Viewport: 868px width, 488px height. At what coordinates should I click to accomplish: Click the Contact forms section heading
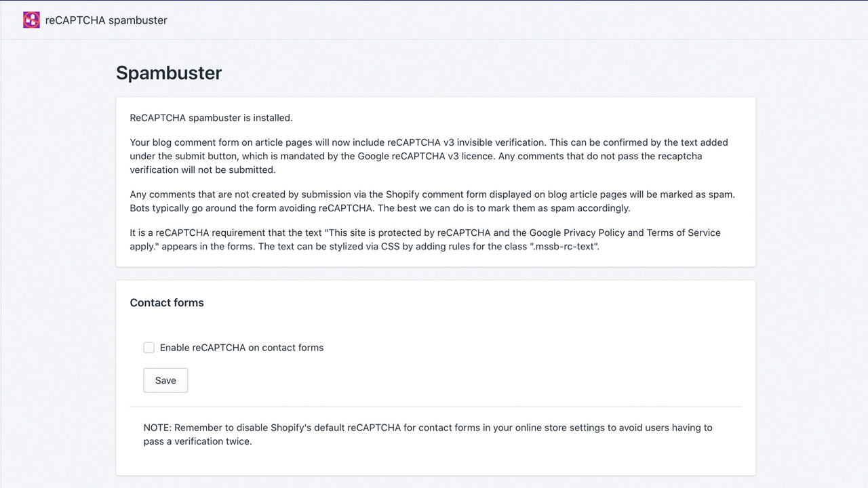click(x=167, y=302)
